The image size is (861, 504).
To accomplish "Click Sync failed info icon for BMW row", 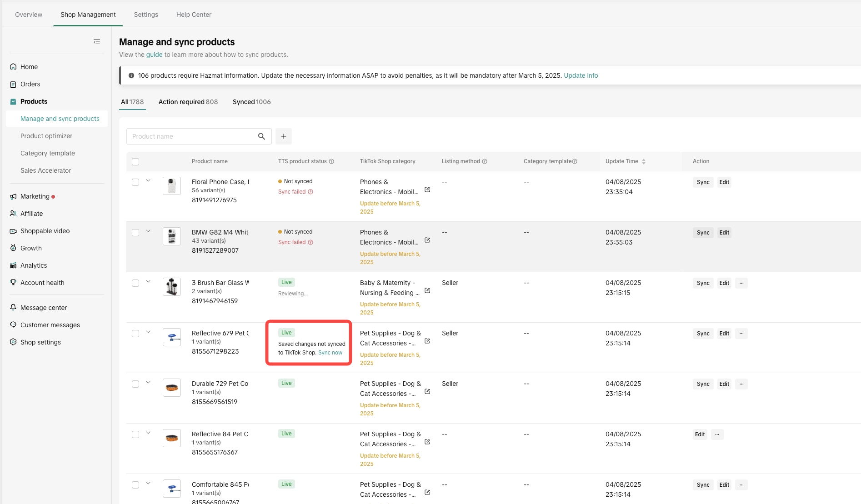I will click(x=310, y=242).
